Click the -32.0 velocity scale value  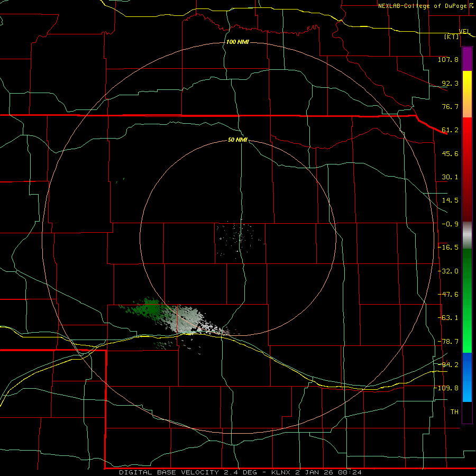(448, 271)
